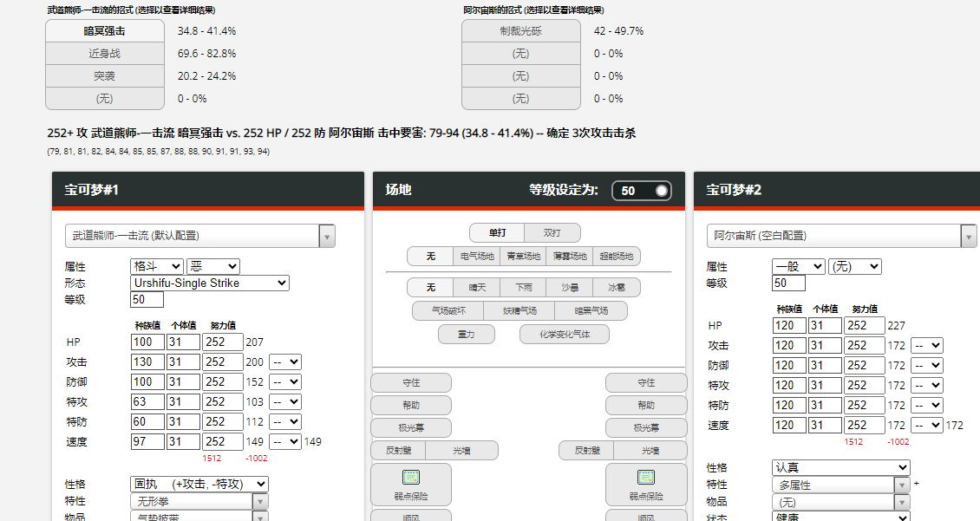Screen dimensions: 980x521
Task: Click the right side 弱点保险 icon button
Action: (x=645, y=485)
